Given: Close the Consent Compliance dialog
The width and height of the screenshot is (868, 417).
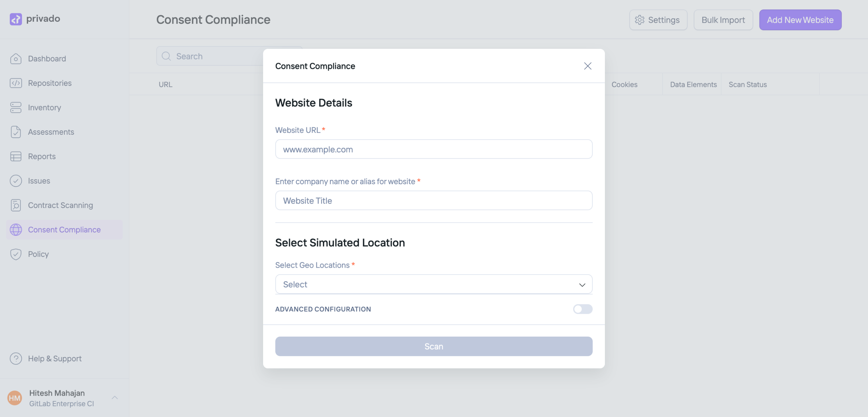Looking at the screenshot, I should [588, 66].
